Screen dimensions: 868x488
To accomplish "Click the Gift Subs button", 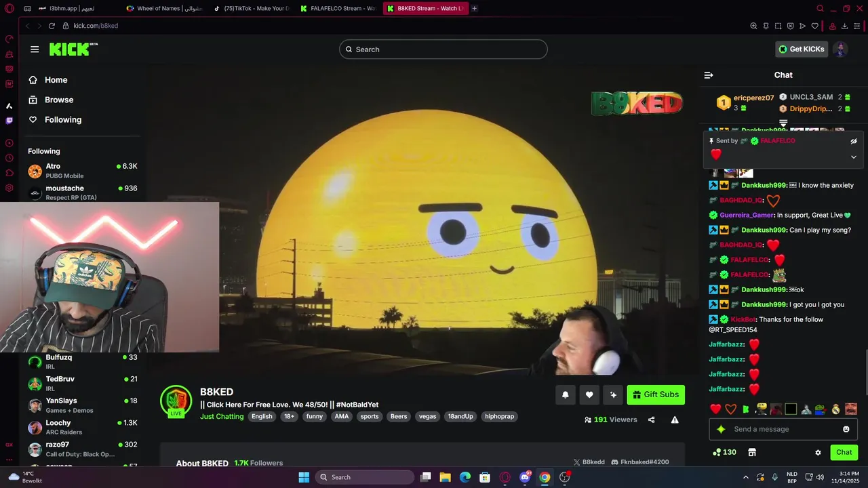I will tap(656, 394).
